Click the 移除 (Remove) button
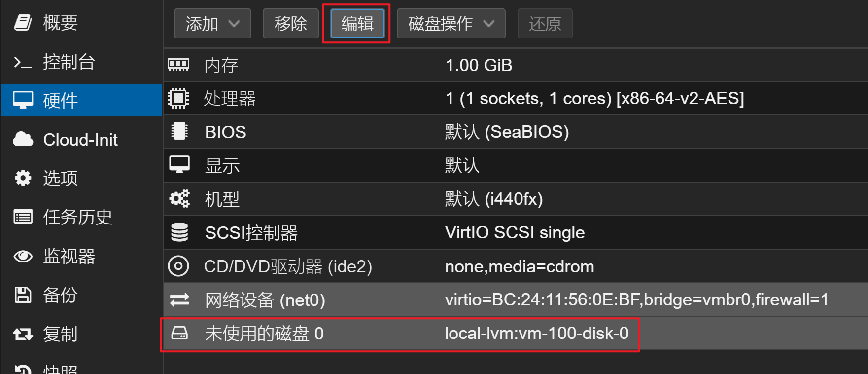 [x=291, y=24]
